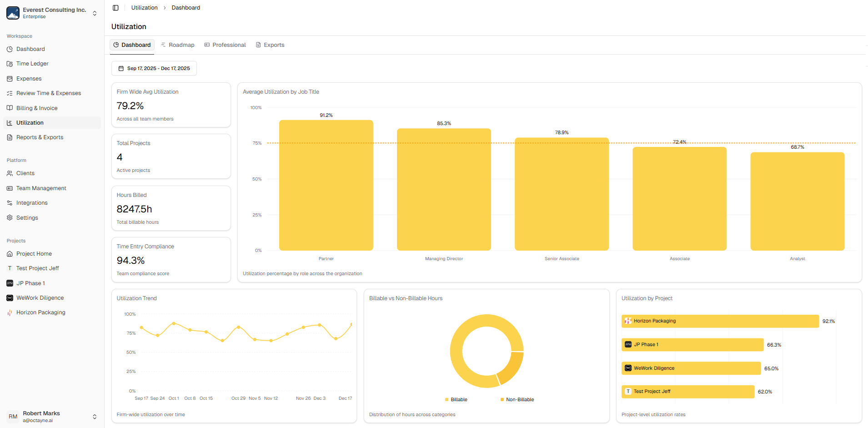
Task: Open the Exports tab
Action: [x=270, y=45]
